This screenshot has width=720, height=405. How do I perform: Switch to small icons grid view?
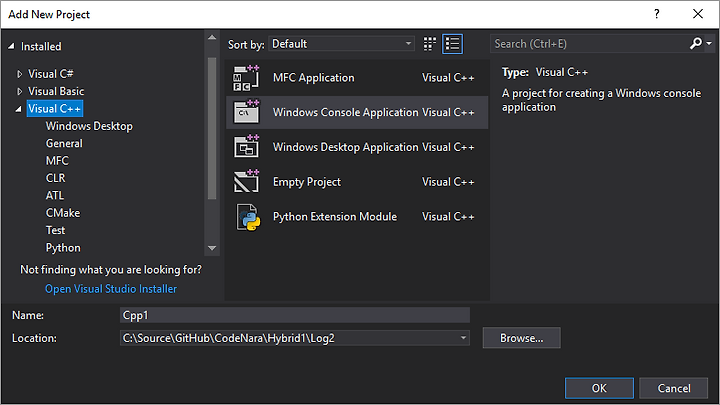click(430, 44)
